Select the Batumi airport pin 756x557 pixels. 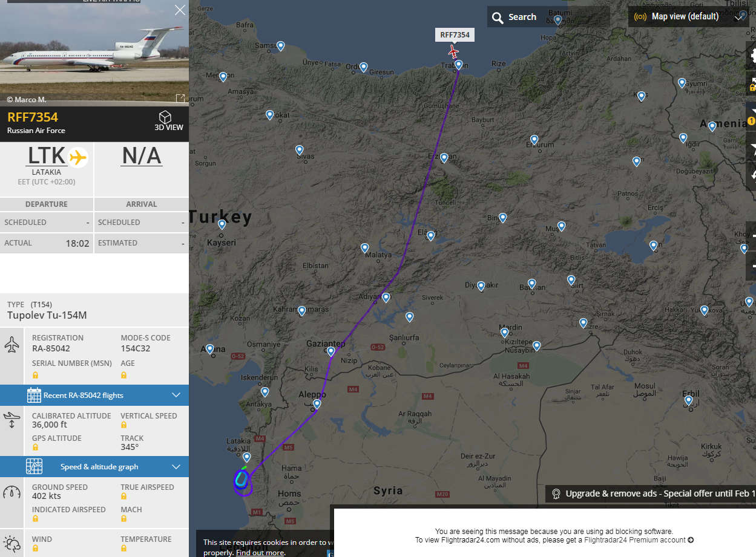coord(558,20)
